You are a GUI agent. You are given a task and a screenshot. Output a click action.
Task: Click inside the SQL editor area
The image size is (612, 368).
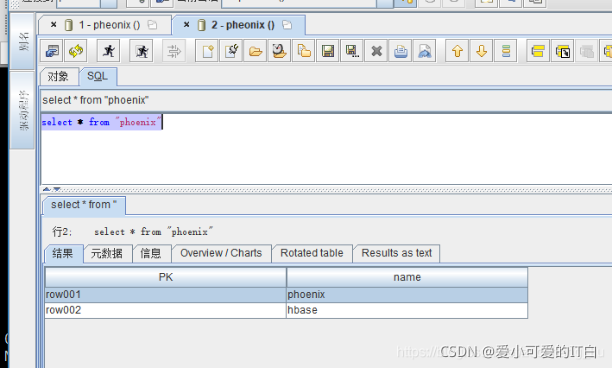tap(326, 149)
